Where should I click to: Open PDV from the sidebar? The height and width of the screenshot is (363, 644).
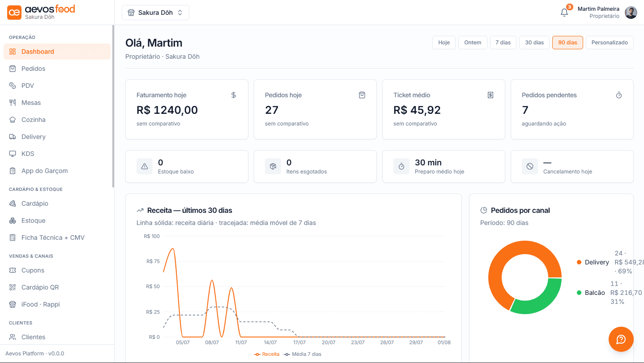point(57,86)
